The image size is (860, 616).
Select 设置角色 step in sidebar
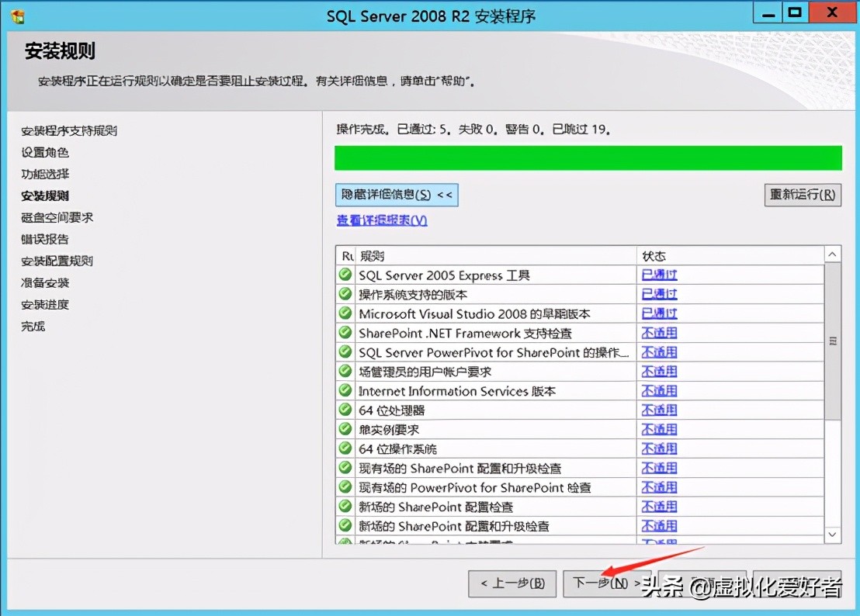[45, 152]
